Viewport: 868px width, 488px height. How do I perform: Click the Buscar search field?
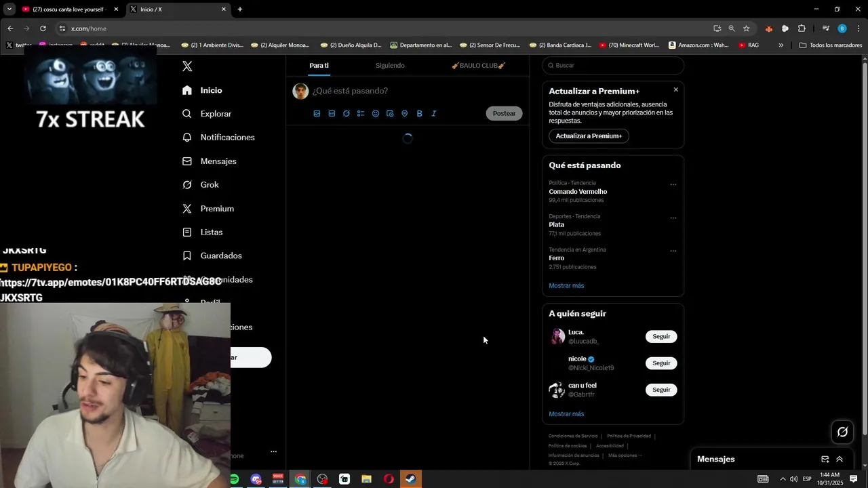pyautogui.click(x=613, y=66)
